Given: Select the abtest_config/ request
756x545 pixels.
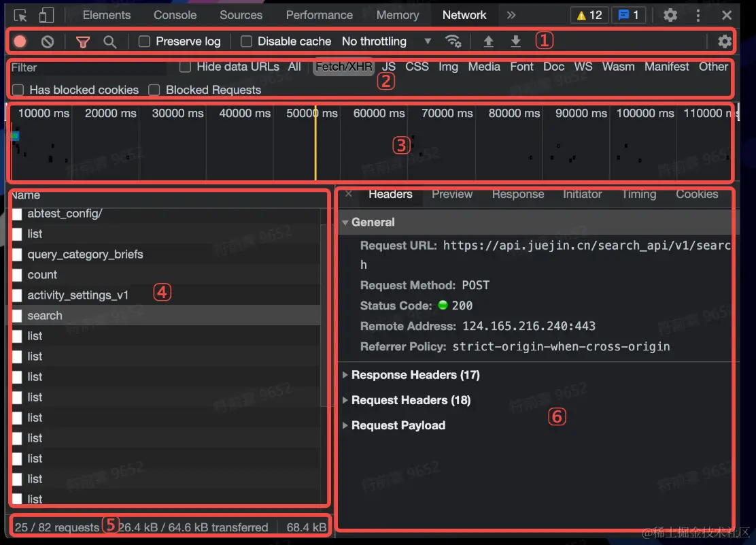Looking at the screenshot, I should pos(165,214).
